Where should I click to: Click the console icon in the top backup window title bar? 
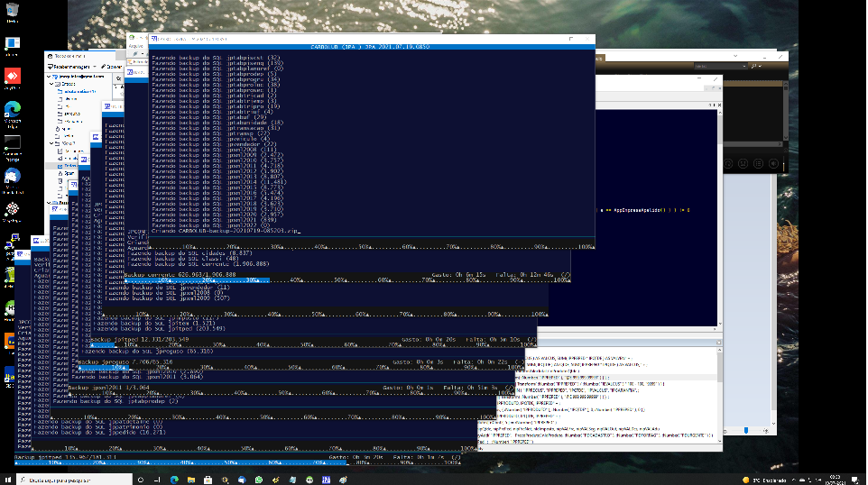click(154, 39)
